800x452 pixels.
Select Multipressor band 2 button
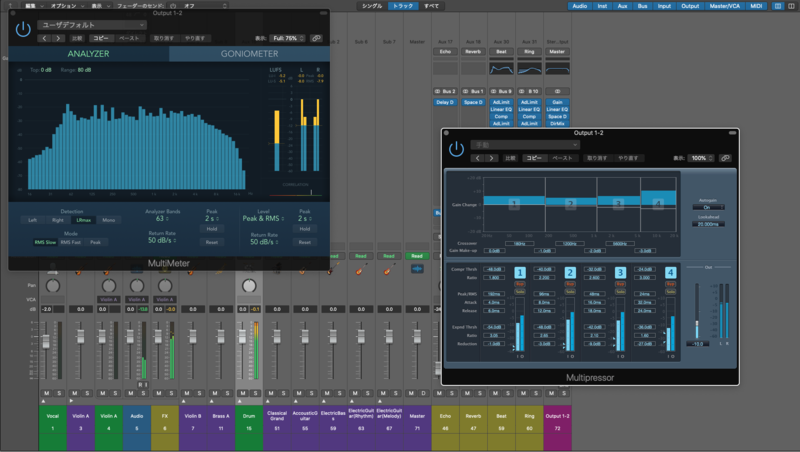(x=570, y=272)
